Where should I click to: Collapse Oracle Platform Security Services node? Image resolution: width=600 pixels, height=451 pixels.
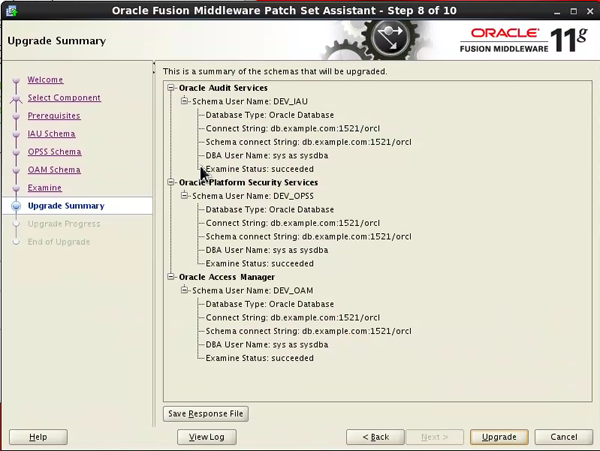[171, 182]
